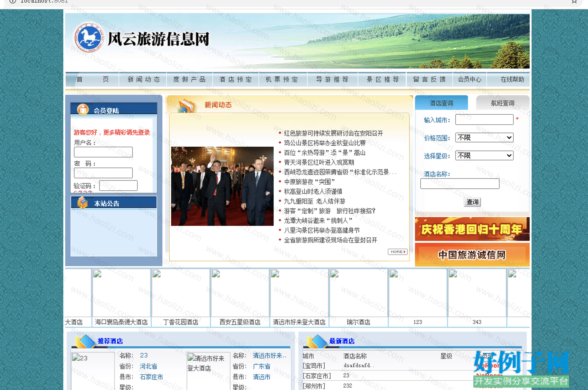The height and width of the screenshot is (390, 588).
Task: Open news 龙潭大峡谷邀来“挑刺人”
Action: pos(318,220)
